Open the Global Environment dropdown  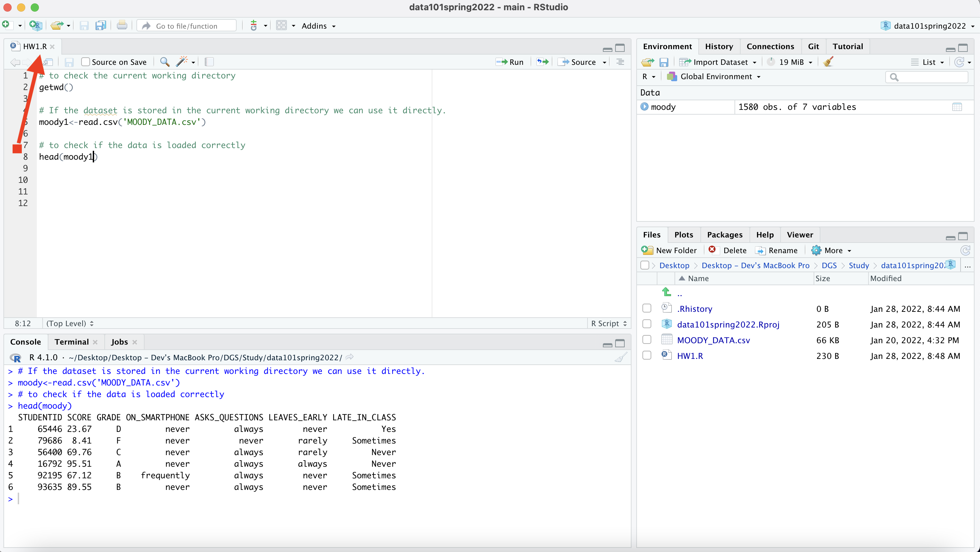716,76
